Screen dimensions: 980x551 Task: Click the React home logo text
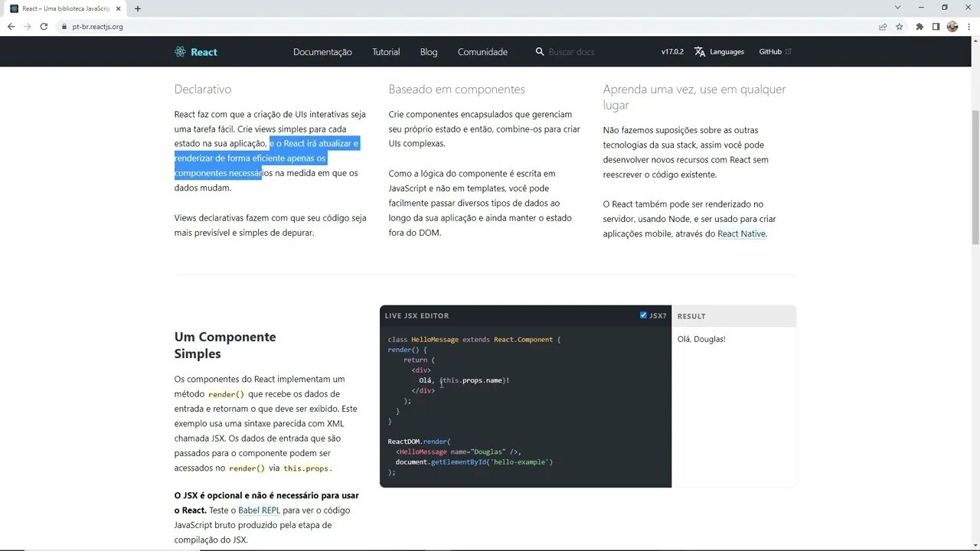[x=204, y=52]
